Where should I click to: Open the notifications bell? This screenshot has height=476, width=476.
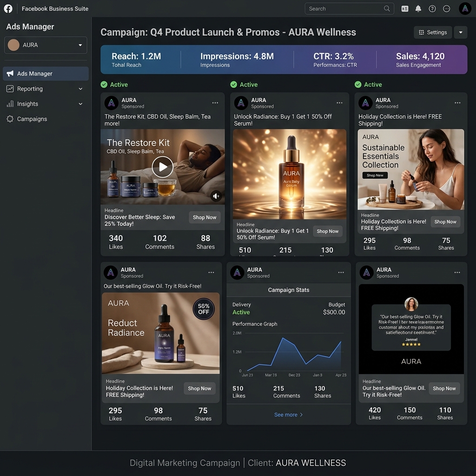pos(418,8)
